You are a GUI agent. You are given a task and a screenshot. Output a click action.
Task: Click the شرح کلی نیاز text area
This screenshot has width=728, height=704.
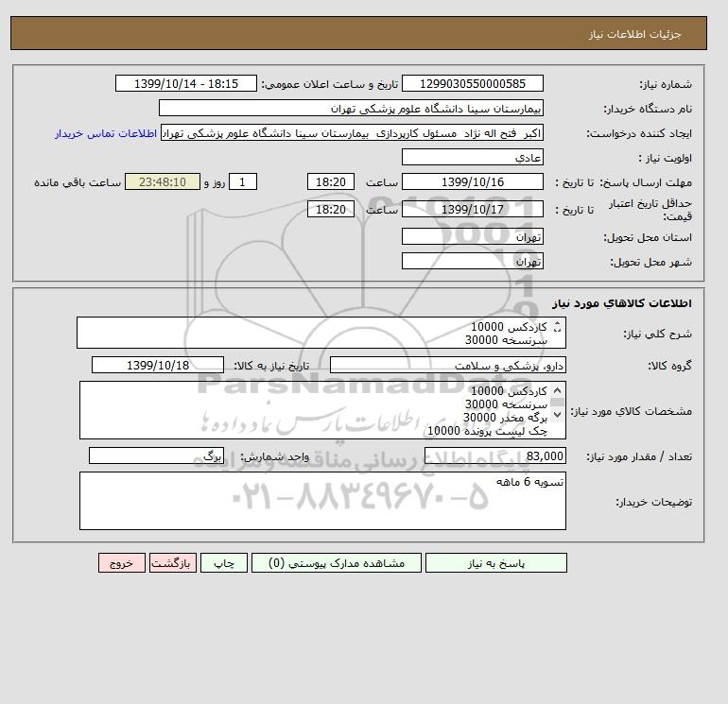[x=321, y=333]
